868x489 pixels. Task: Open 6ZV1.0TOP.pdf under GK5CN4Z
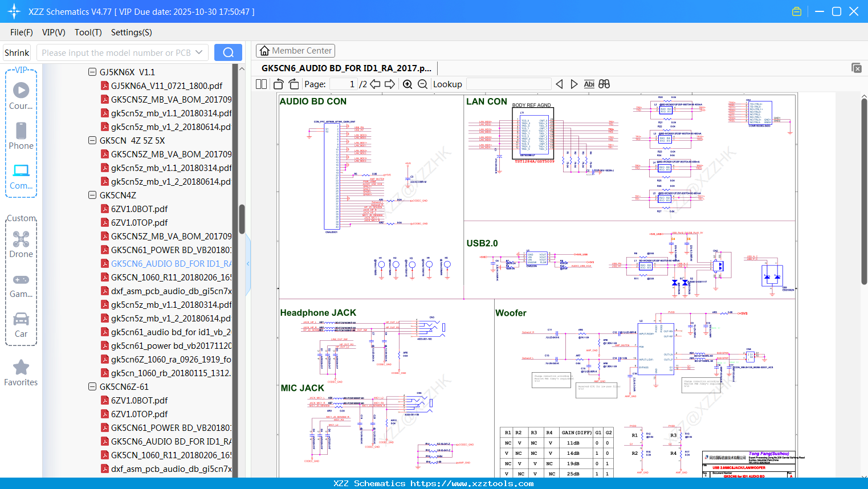coord(139,223)
